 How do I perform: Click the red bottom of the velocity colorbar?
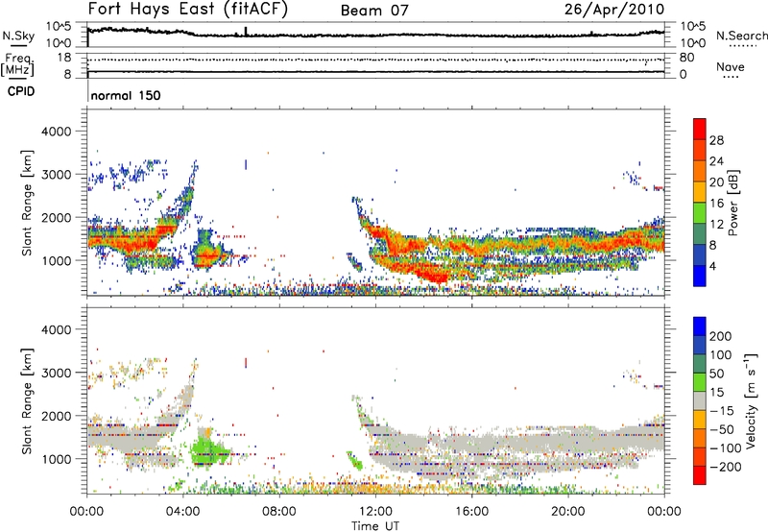pyautogui.click(x=700, y=475)
